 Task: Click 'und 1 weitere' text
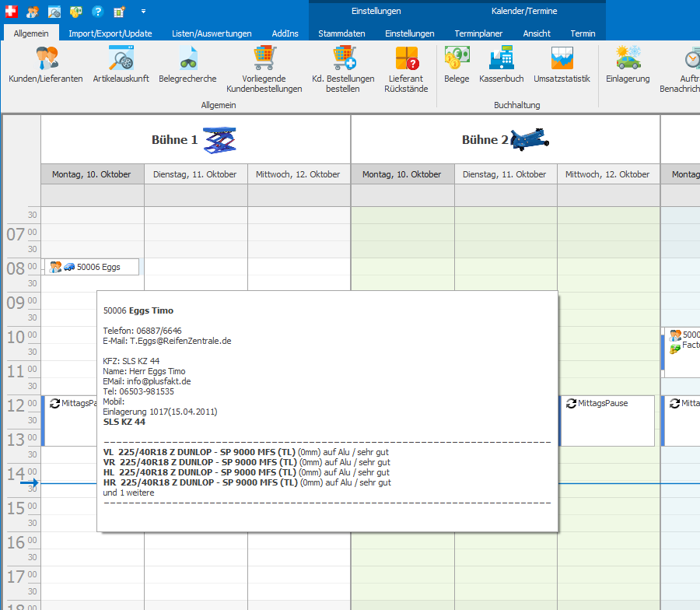pos(128,493)
